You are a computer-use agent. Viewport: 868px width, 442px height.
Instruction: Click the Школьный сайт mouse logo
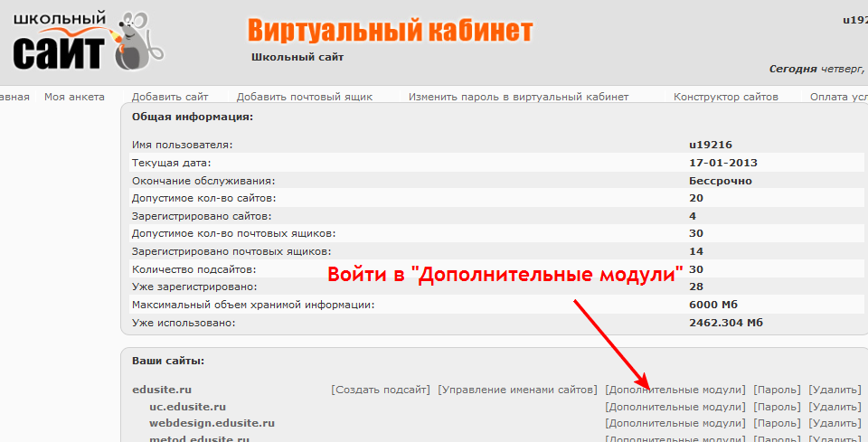(x=88, y=42)
